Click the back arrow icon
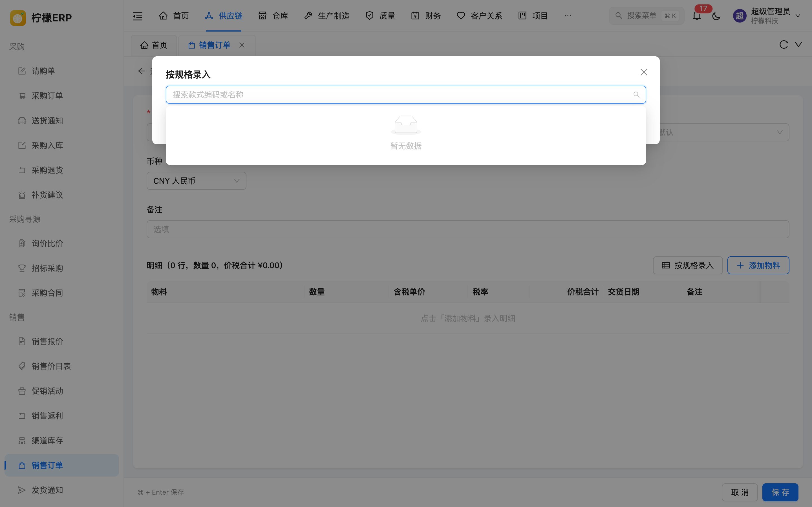This screenshot has height=507, width=812. point(141,71)
